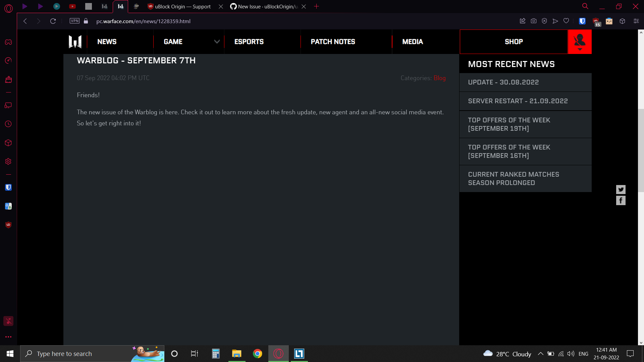Click the page vertical scrollbar thumb
The image size is (644, 362).
(x=641, y=150)
